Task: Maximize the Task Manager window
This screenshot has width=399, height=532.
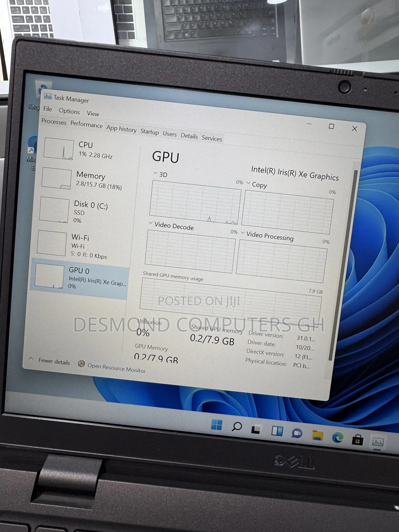Action: (x=331, y=126)
